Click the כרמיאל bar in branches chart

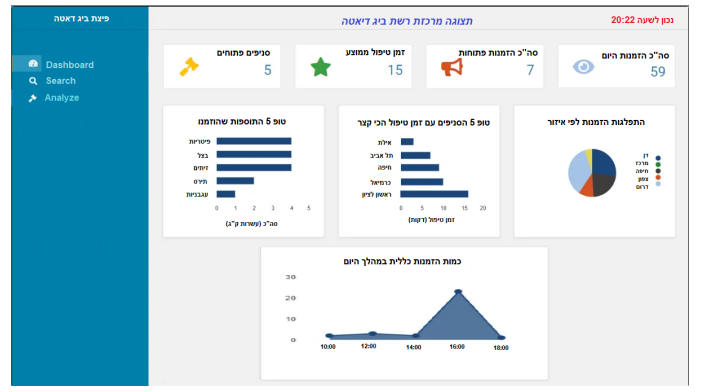point(422,182)
